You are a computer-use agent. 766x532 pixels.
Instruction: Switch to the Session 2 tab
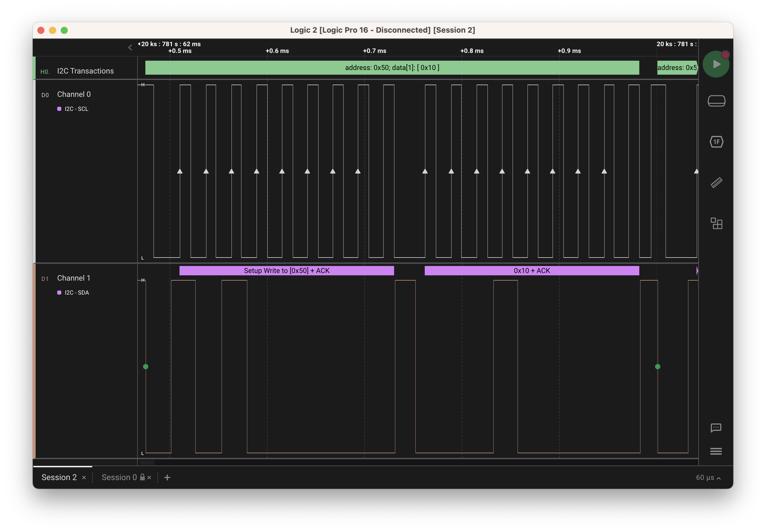click(x=59, y=477)
